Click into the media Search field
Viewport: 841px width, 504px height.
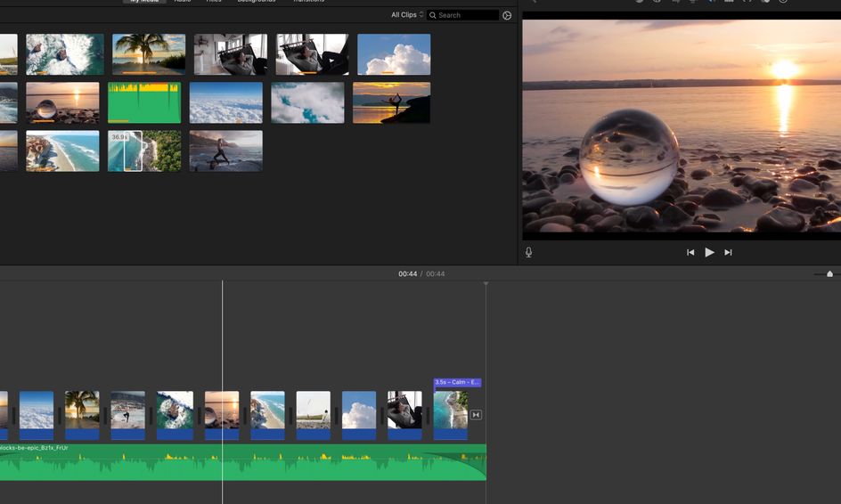point(463,15)
